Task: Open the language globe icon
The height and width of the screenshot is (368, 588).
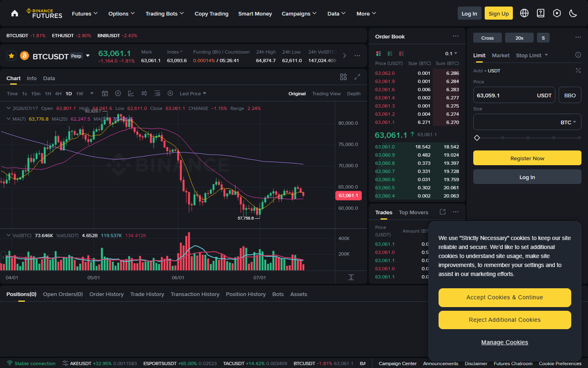Action: pos(524,13)
